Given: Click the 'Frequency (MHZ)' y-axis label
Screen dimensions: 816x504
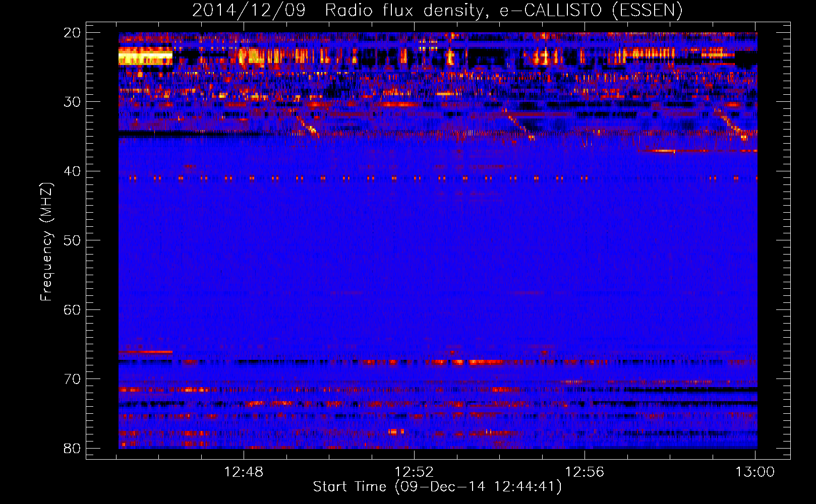Looking at the screenshot, I should point(46,242).
